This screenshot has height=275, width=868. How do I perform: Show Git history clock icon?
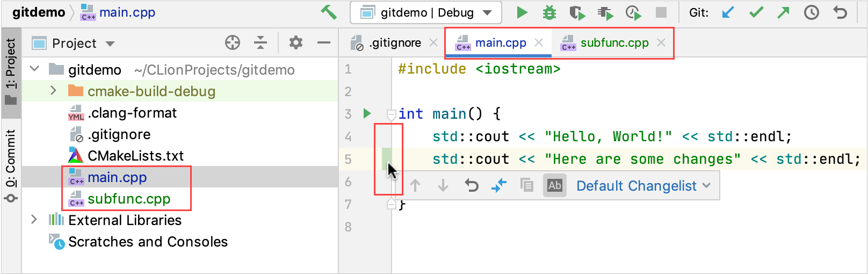811,12
